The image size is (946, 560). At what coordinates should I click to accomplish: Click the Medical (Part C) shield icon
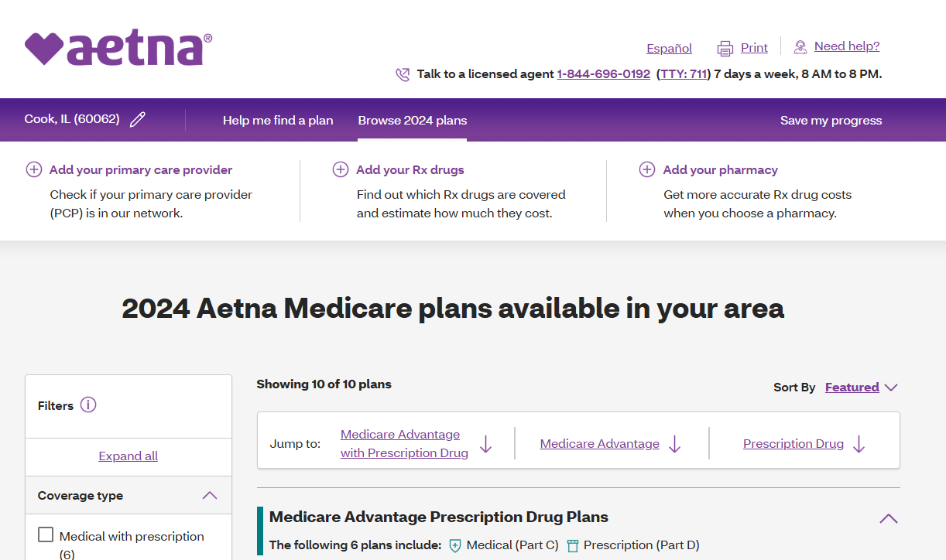pyautogui.click(x=455, y=545)
